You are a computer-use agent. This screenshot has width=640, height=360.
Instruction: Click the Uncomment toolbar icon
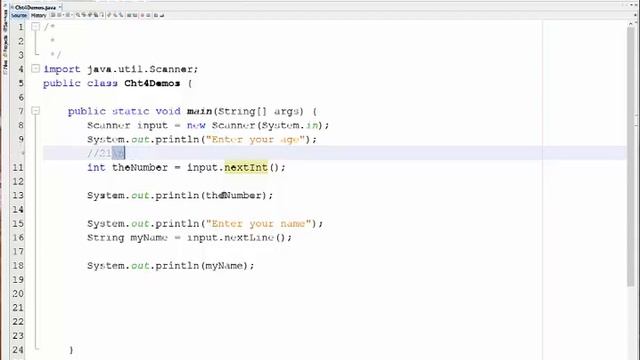pos(162,15)
